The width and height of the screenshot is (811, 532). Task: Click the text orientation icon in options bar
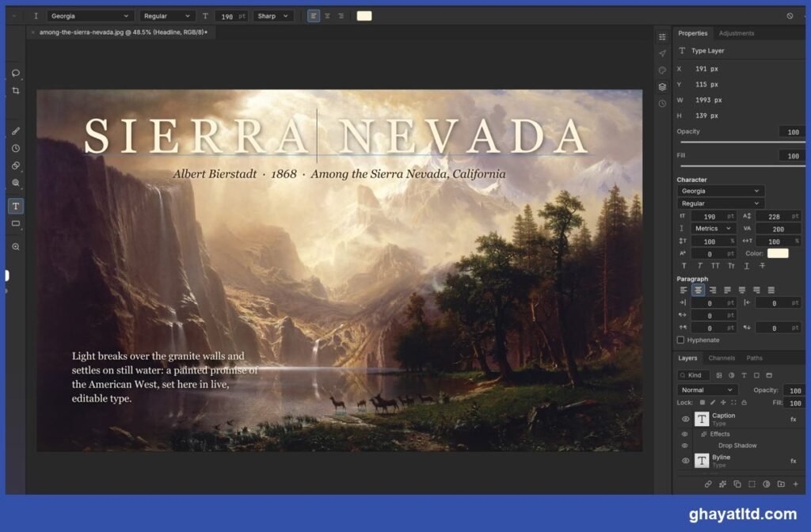36,16
